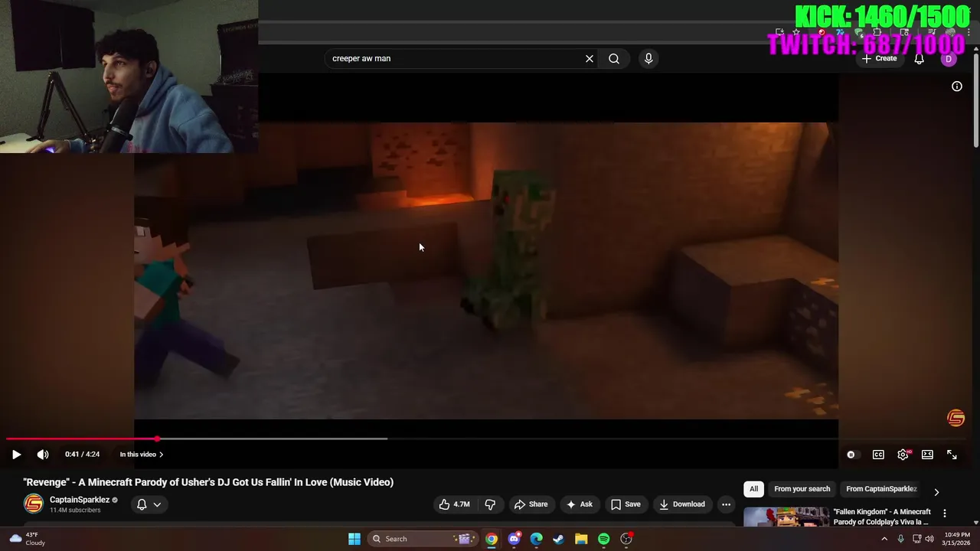Image resolution: width=980 pixels, height=551 pixels.
Task: Open player settings gear
Action: point(903,455)
